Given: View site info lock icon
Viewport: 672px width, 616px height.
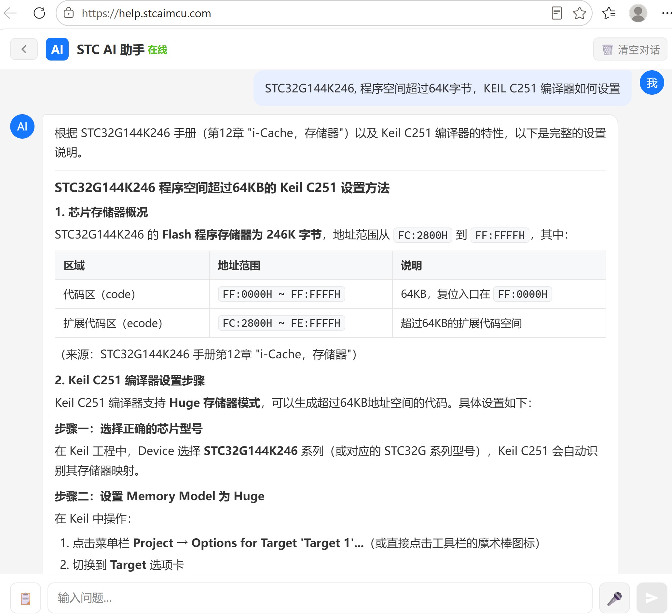Looking at the screenshot, I should (x=69, y=13).
